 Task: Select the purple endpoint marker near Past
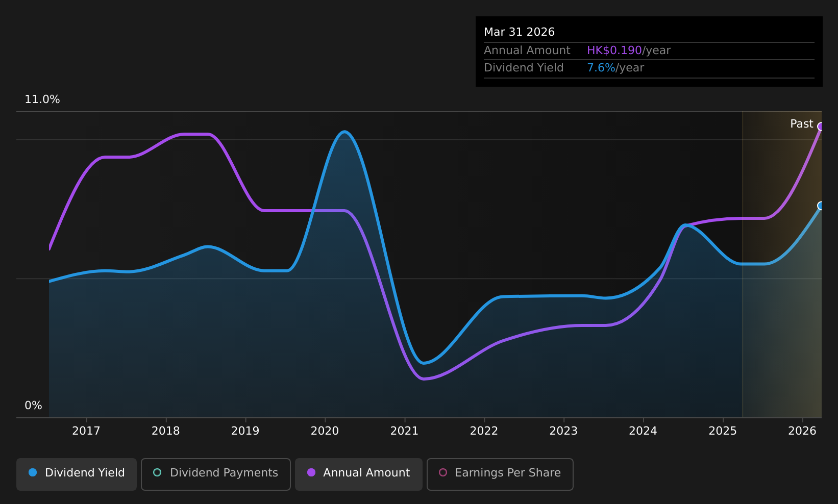pyautogui.click(x=821, y=127)
